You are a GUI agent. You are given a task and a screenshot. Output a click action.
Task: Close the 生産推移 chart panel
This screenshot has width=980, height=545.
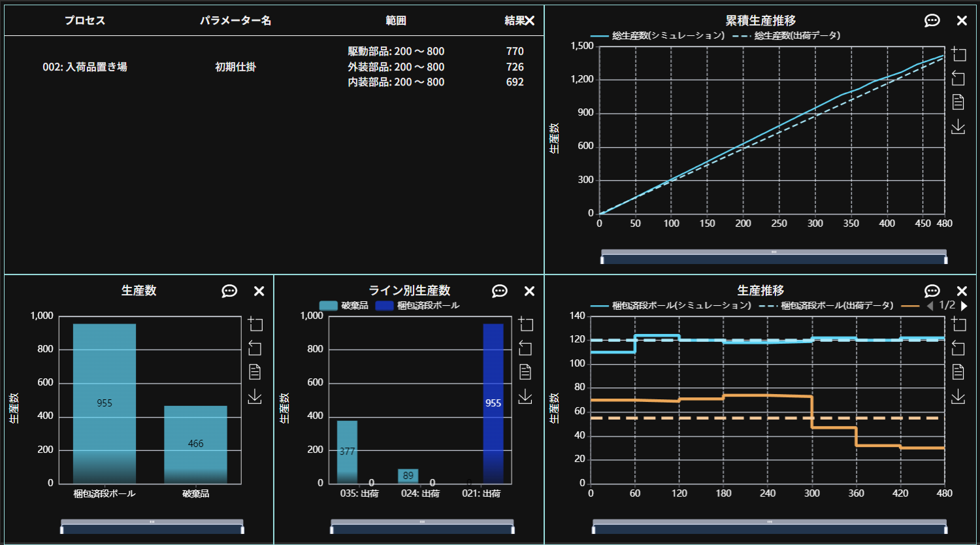(962, 291)
